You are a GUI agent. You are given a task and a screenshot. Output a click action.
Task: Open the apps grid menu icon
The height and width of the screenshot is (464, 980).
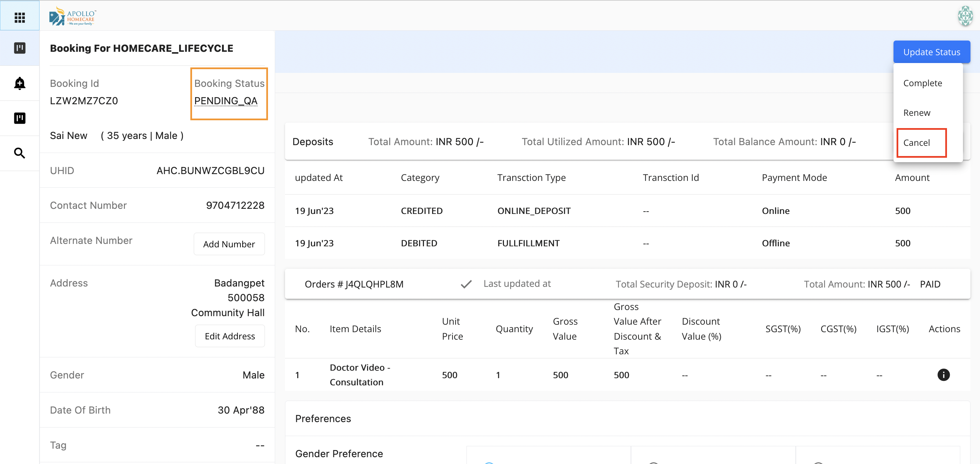[19, 17]
